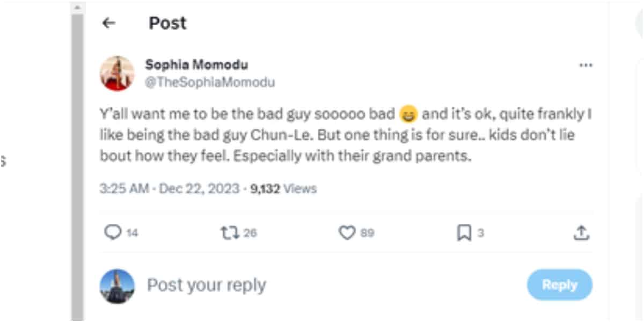Click the Sophia Momodu display name

tap(196, 65)
